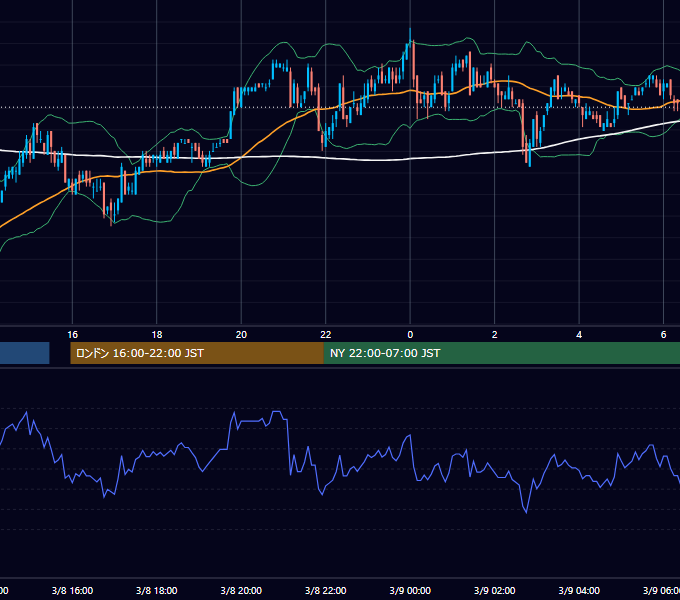Click the 4 hour label on the price chart axis
680x600 pixels.
[x=579, y=334]
